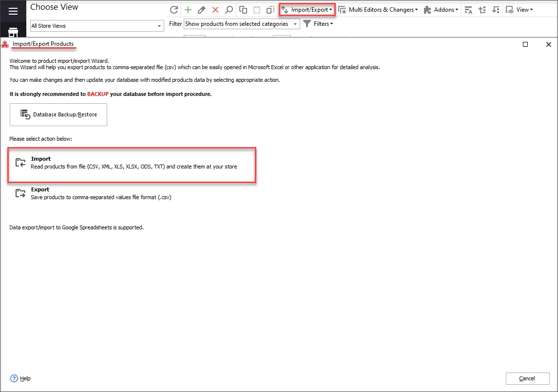The width and height of the screenshot is (558, 392).
Task: Clone the product with the duplicate icon
Action: pos(270,10)
